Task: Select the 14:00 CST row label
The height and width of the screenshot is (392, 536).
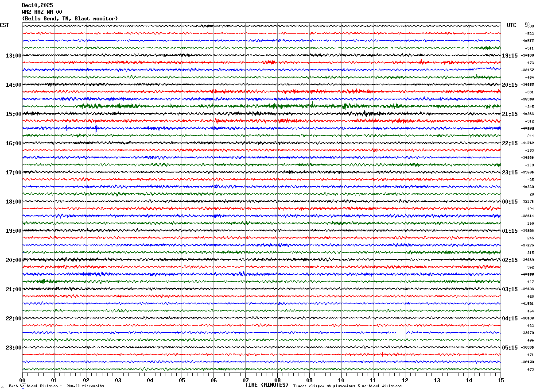Action: click(x=14, y=85)
